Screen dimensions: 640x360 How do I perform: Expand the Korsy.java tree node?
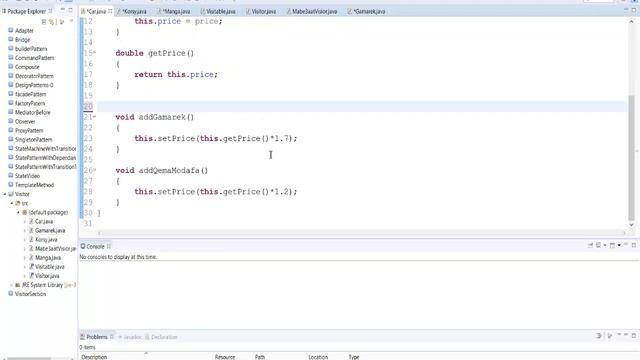(24, 240)
